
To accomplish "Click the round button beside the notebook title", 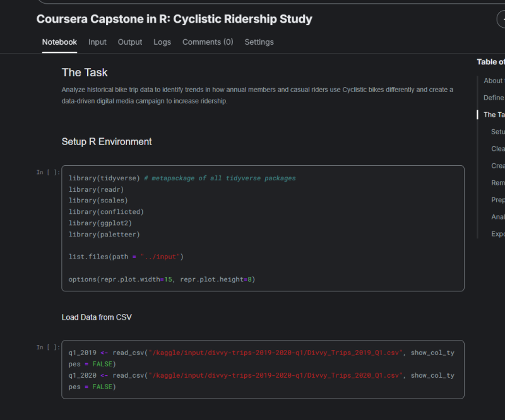I will pos(501,19).
